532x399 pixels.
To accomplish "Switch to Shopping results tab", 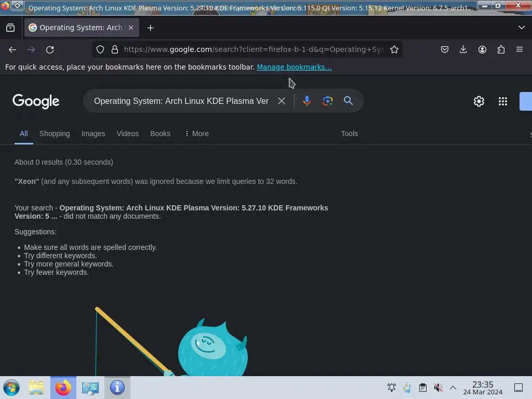I will pos(55,134).
